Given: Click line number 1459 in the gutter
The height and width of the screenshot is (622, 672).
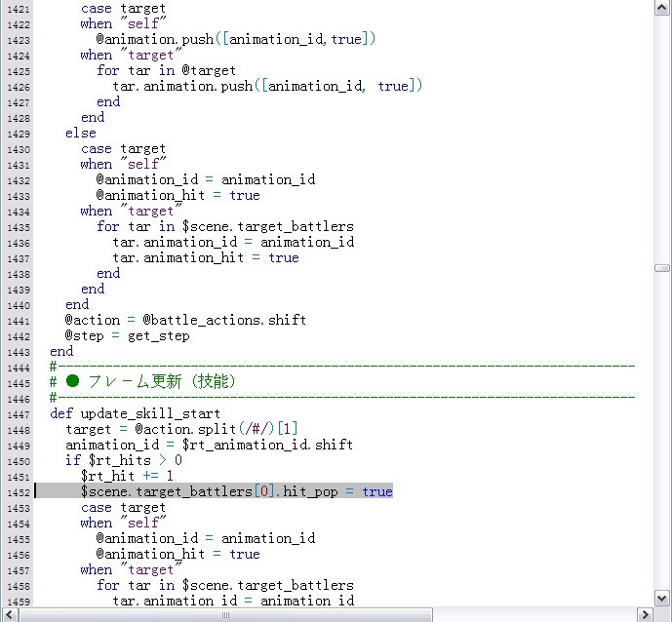Looking at the screenshot, I should pyautogui.click(x=19, y=602).
